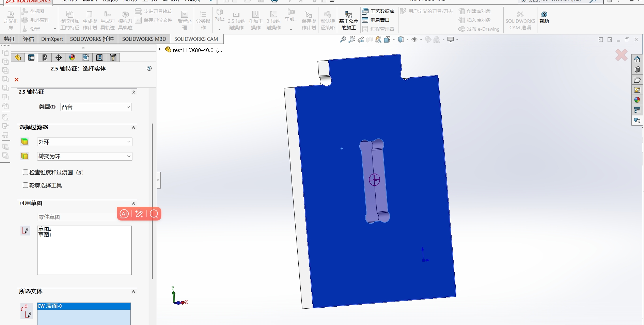Open the ConfigurationManager tab icon
This screenshot has width=644, height=325.
[x=45, y=58]
